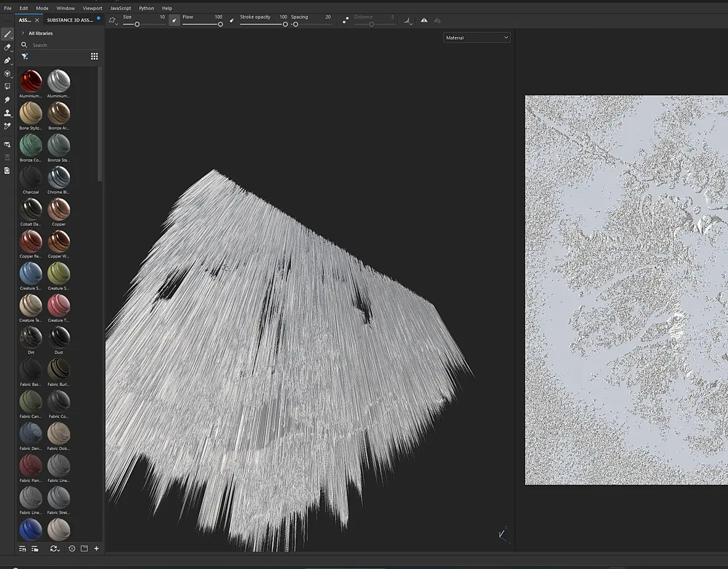728x569 pixels.
Task: Click the open-in-new-window icon
Action: click(84, 549)
